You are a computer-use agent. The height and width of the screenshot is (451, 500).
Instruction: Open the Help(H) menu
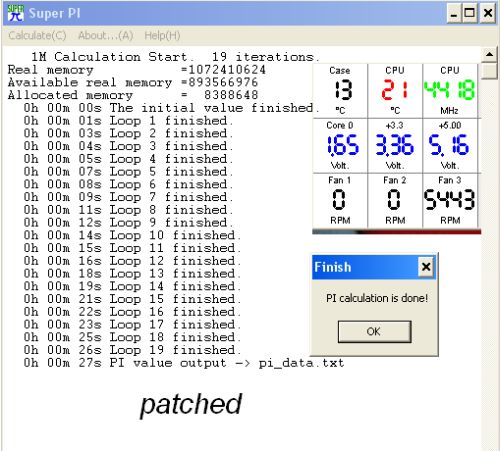tap(162, 35)
